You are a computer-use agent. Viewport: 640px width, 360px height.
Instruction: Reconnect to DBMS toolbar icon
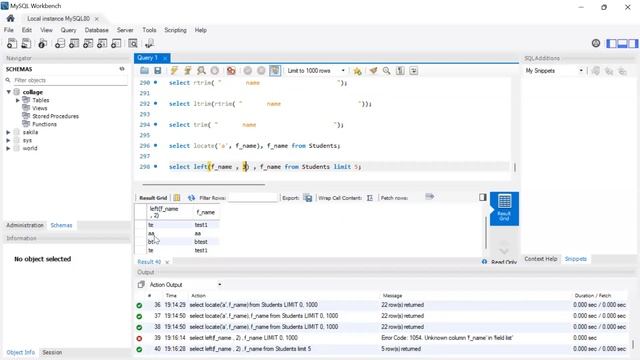pos(149,43)
